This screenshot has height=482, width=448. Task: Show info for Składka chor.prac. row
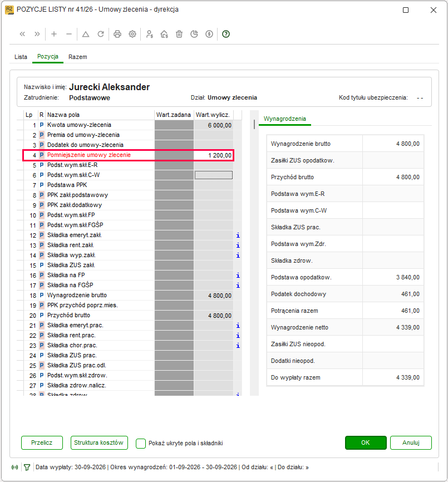pos(238,346)
